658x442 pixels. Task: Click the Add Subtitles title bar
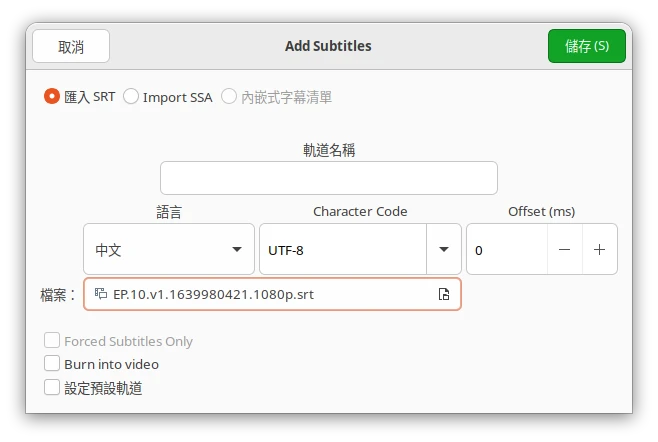(x=328, y=46)
